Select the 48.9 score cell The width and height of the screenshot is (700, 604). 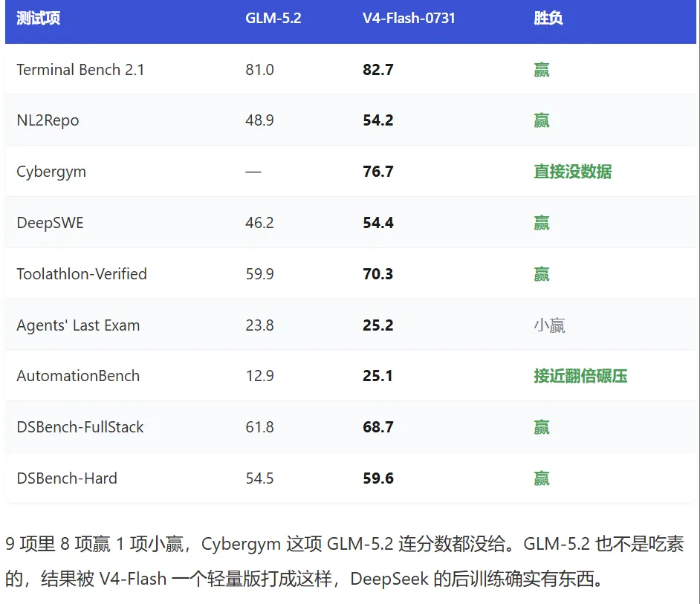(x=259, y=120)
